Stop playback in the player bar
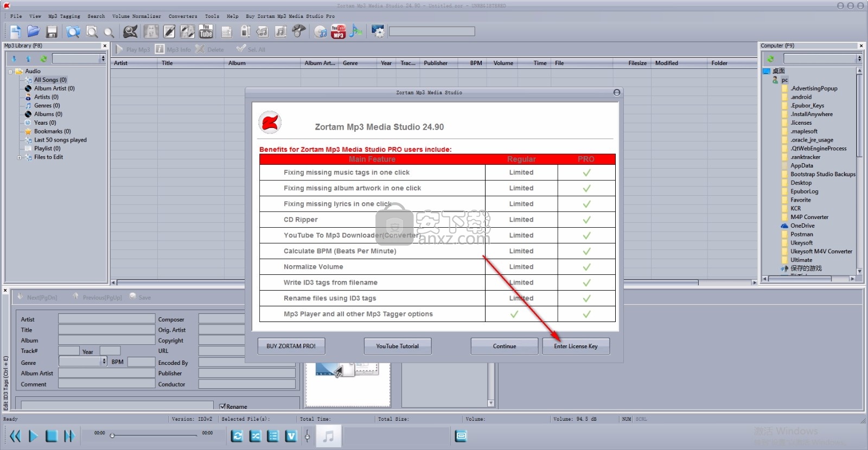 [52, 436]
